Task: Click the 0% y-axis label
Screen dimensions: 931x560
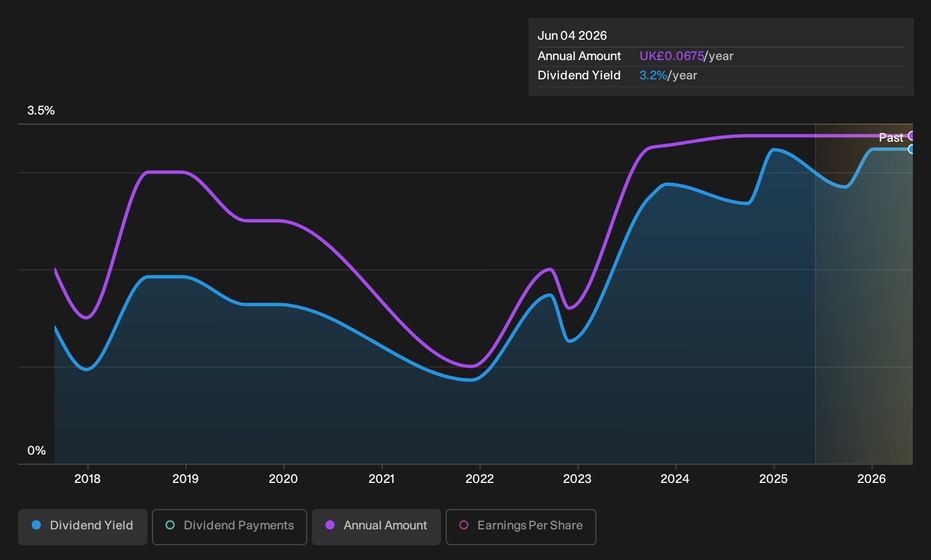Action: (36, 451)
